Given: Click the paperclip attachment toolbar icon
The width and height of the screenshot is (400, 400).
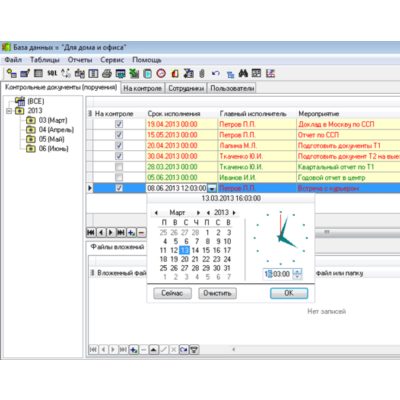Looking at the screenshot, I should (202, 73).
